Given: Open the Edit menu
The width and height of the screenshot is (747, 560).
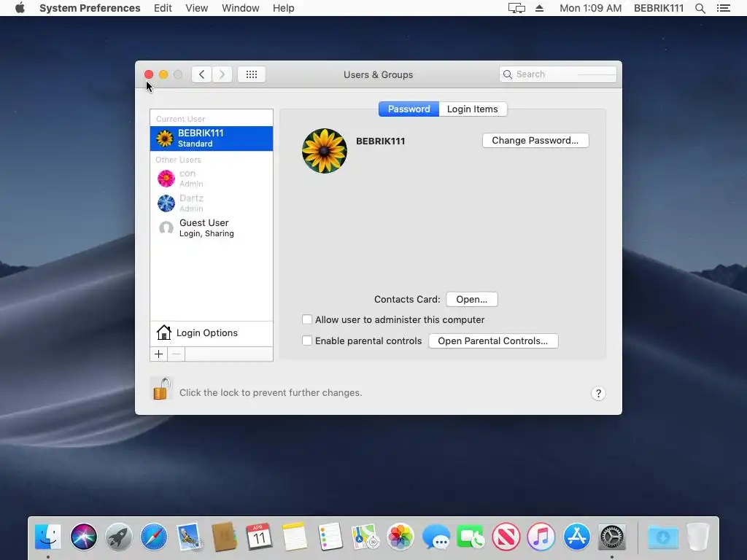Looking at the screenshot, I should [163, 8].
